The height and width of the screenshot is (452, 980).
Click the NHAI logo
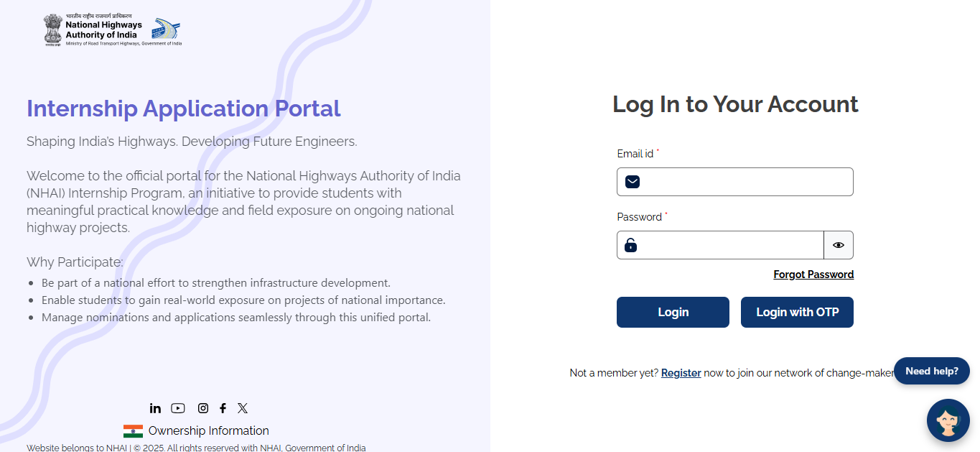pos(111,29)
